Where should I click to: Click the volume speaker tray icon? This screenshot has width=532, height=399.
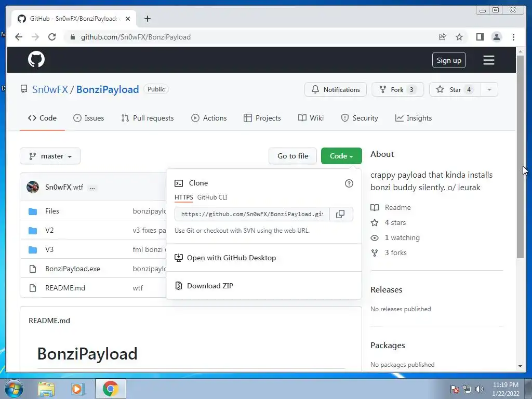click(x=480, y=389)
